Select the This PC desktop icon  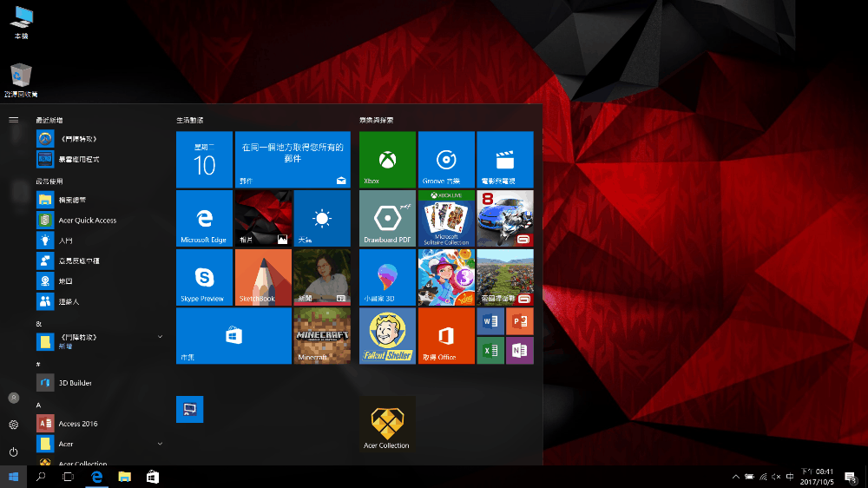tap(21, 23)
